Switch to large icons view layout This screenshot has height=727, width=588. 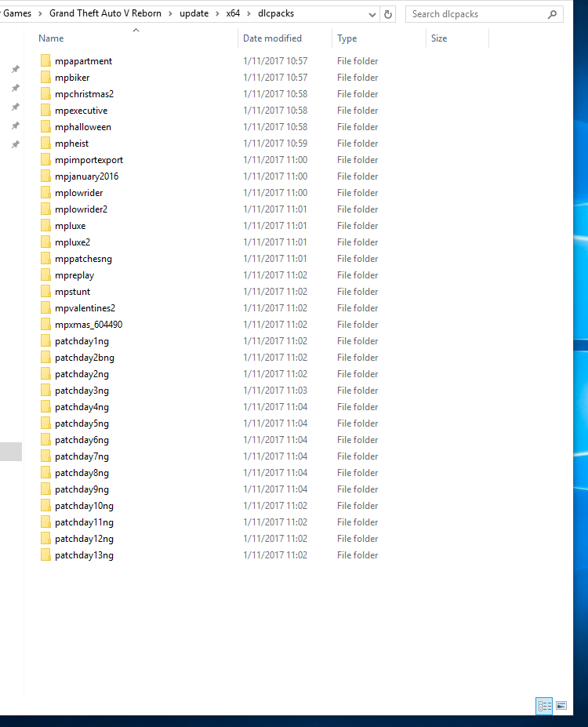click(x=561, y=706)
